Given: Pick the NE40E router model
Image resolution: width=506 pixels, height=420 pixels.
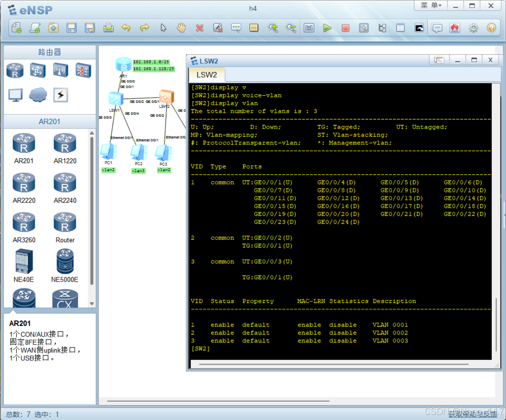Looking at the screenshot, I should [x=24, y=266].
